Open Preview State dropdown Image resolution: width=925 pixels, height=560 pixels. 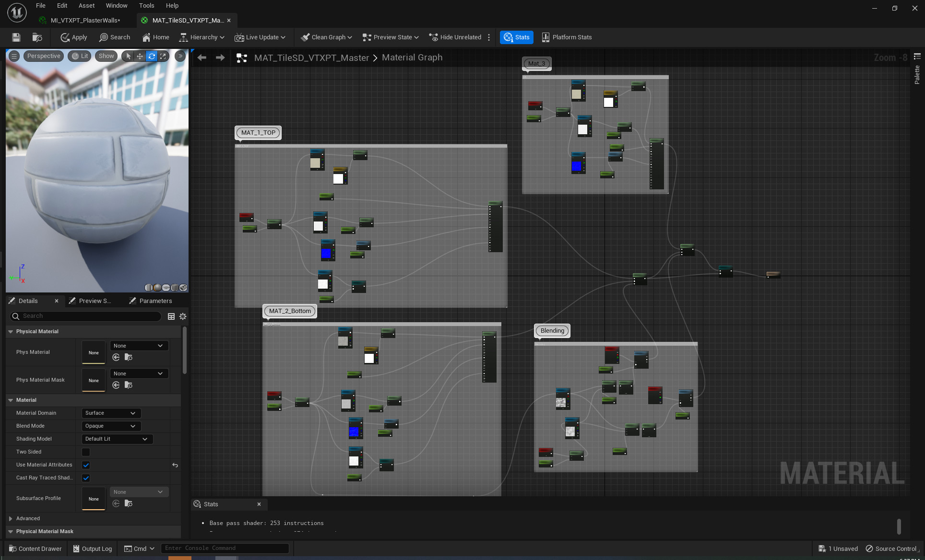coord(391,37)
